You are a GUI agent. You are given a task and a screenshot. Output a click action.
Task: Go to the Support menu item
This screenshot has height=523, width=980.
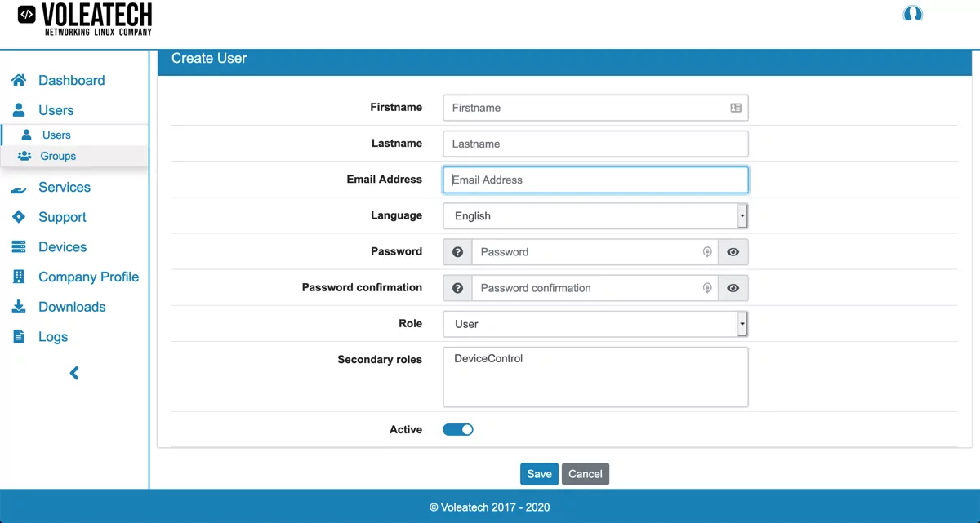click(63, 217)
